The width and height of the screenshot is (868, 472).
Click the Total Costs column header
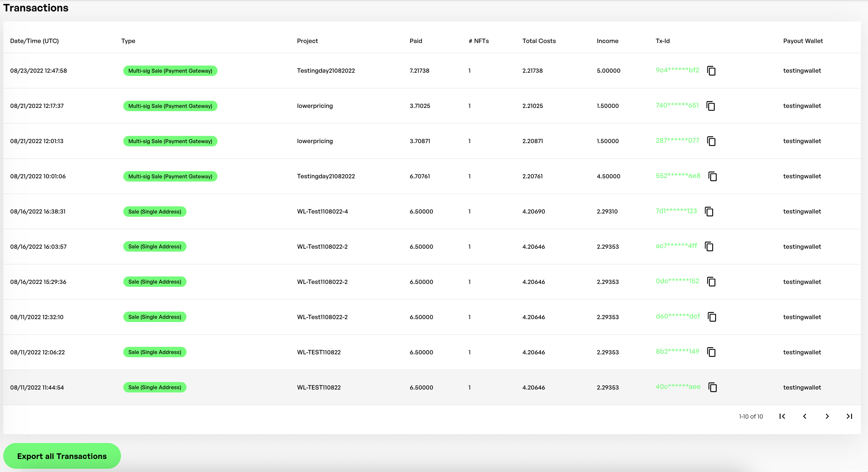coord(539,41)
